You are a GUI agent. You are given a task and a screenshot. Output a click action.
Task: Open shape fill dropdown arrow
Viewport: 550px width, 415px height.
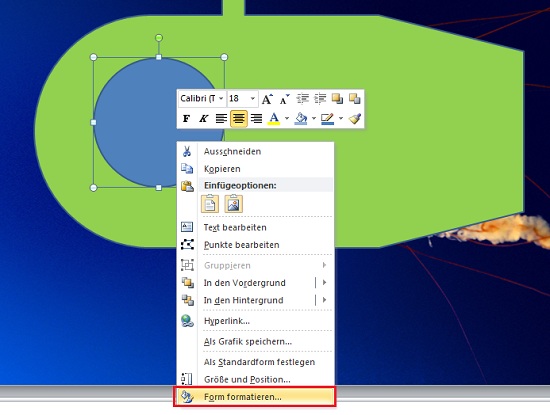click(314, 119)
